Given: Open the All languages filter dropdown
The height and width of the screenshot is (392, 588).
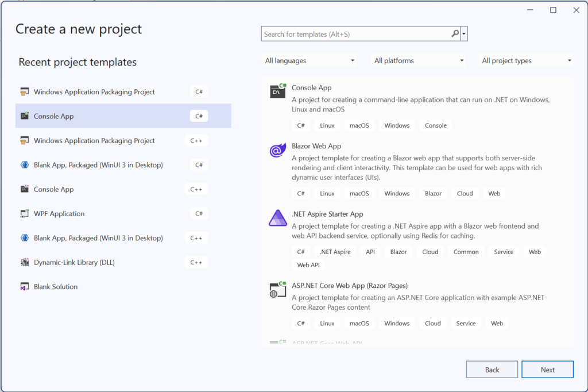Looking at the screenshot, I should [x=310, y=60].
